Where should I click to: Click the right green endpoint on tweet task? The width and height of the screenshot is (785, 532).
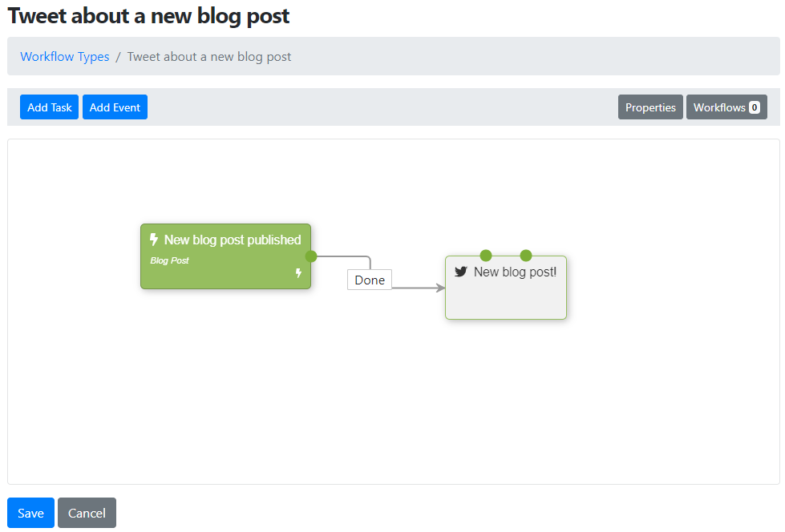(x=526, y=256)
